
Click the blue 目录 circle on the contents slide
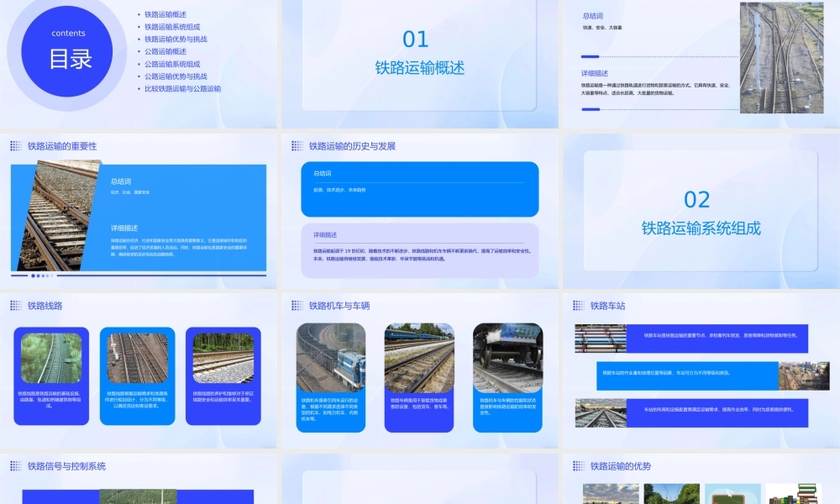pyautogui.click(x=67, y=51)
